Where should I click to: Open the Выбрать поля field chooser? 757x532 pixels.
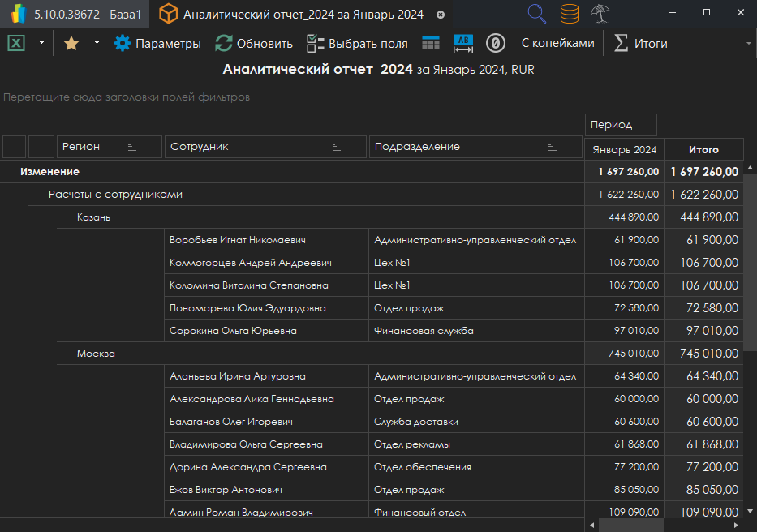[356, 44]
